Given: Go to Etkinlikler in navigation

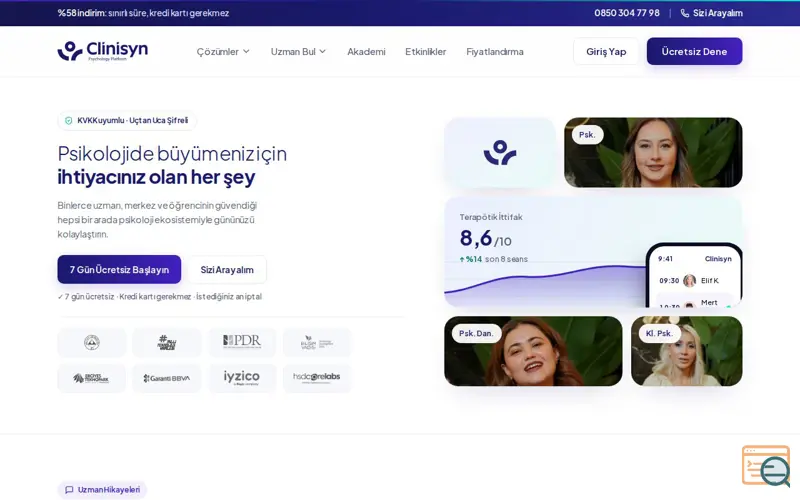Looking at the screenshot, I should (x=426, y=52).
